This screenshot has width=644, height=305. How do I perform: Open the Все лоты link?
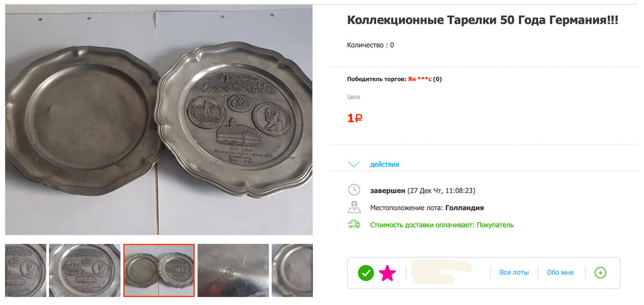(x=514, y=272)
